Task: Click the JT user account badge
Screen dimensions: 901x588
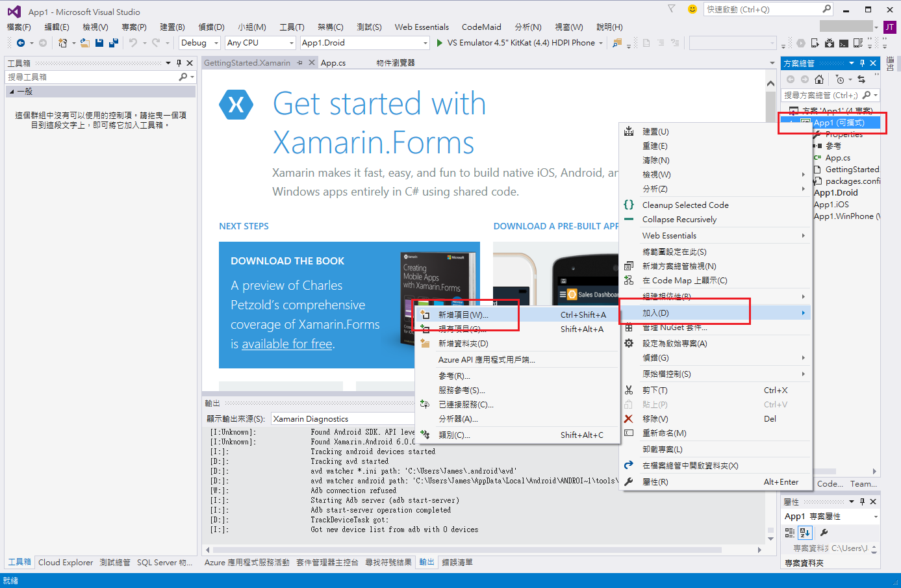Action: [x=890, y=27]
